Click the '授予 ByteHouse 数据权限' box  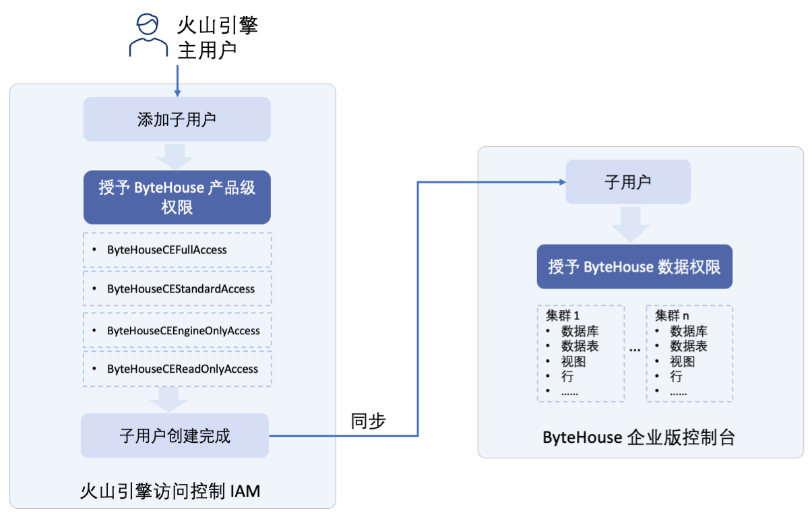[x=634, y=267]
